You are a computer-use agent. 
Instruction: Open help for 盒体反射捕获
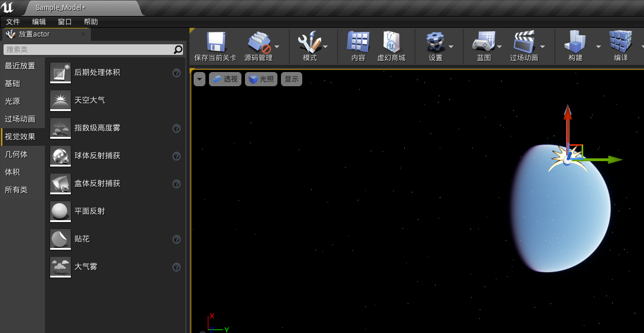(x=176, y=184)
